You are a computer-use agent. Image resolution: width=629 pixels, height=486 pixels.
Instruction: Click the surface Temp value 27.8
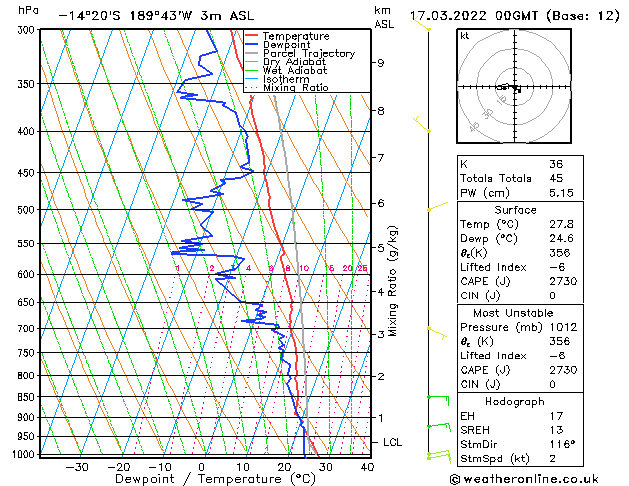click(x=561, y=224)
